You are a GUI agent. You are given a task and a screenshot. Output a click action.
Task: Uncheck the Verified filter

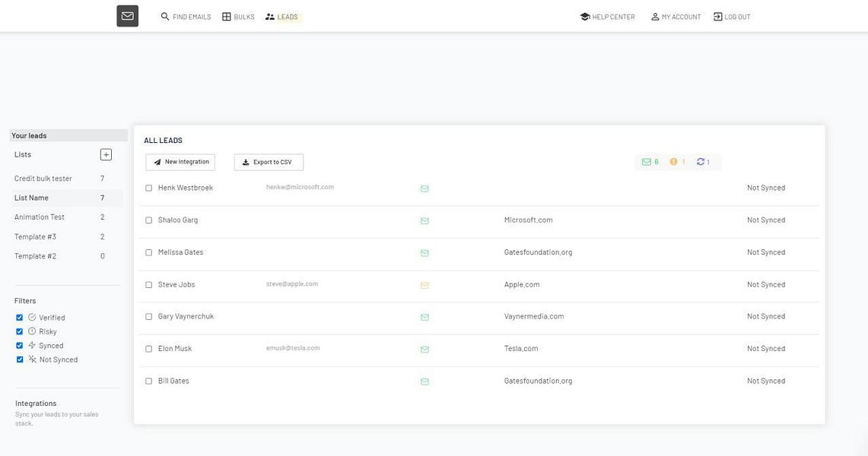point(19,317)
